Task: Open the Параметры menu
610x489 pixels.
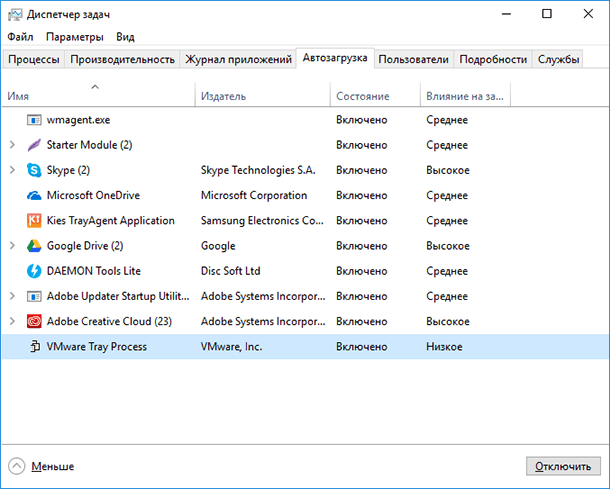Action: coord(75,37)
